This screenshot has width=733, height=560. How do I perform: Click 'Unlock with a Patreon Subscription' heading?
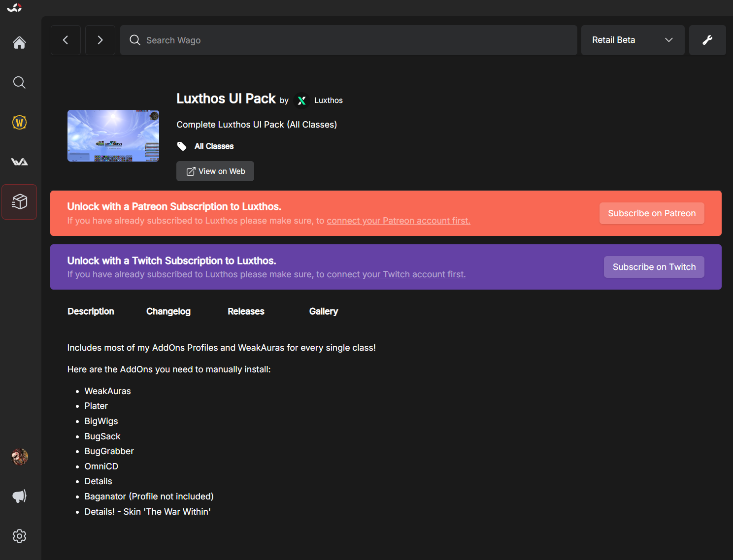point(174,207)
